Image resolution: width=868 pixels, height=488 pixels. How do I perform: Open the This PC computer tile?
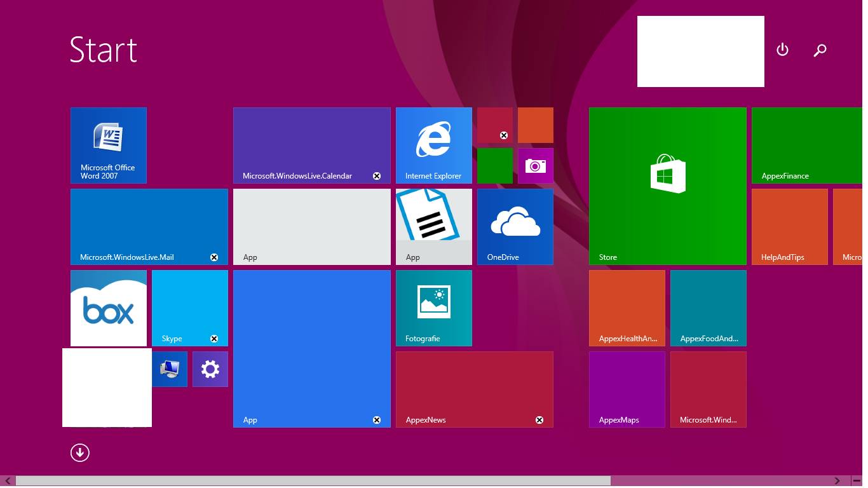(x=170, y=369)
